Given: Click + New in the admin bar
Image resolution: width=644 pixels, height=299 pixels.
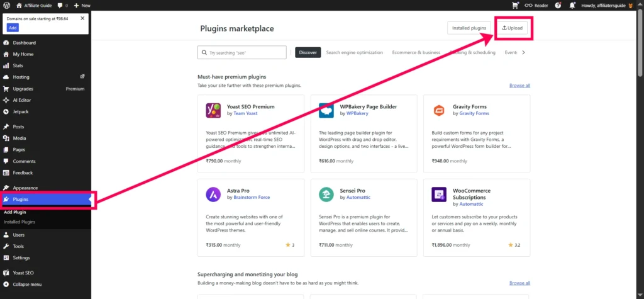Looking at the screenshot, I should coord(82,5).
